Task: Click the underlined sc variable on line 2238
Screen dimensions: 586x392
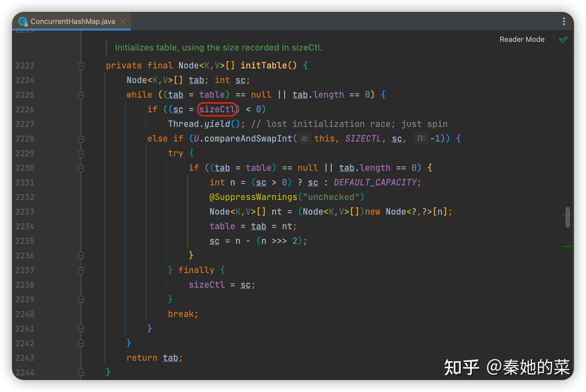Action: coord(246,285)
